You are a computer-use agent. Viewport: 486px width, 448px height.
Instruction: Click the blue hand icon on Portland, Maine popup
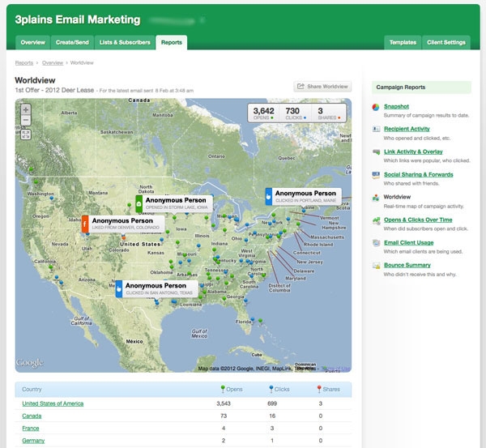pos(269,196)
